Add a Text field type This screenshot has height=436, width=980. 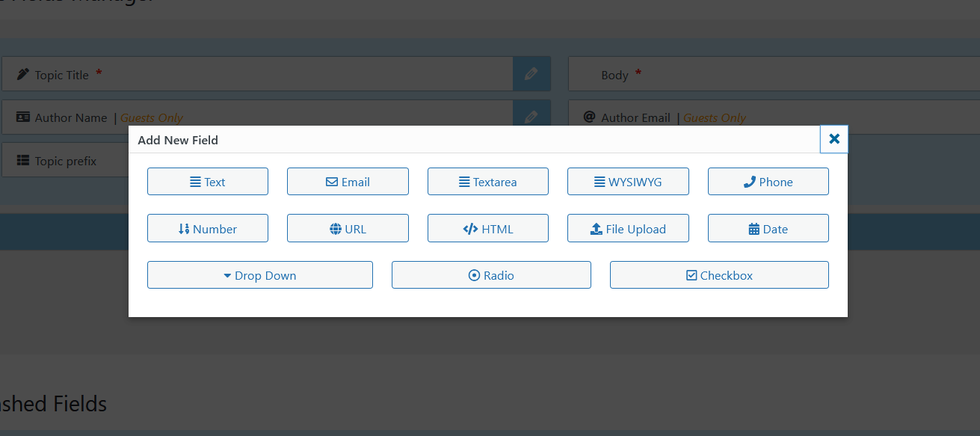point(208,182)
